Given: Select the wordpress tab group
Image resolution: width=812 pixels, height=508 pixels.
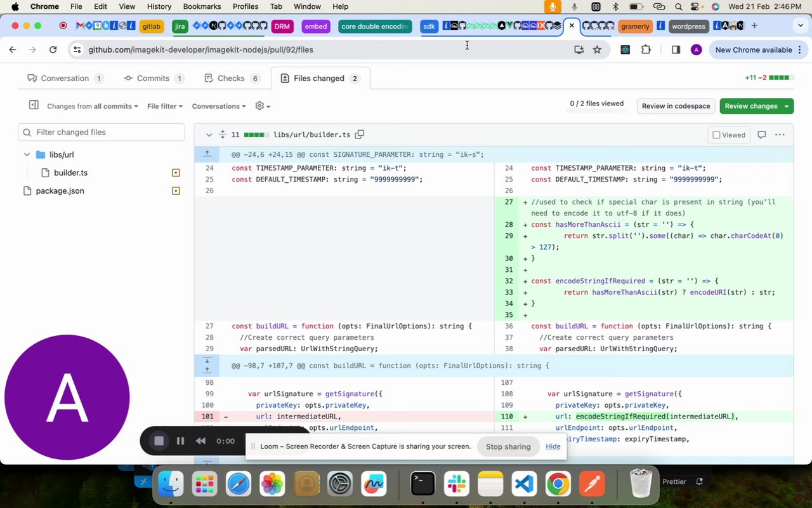Looking at the screenshot, I should (688, 26).
